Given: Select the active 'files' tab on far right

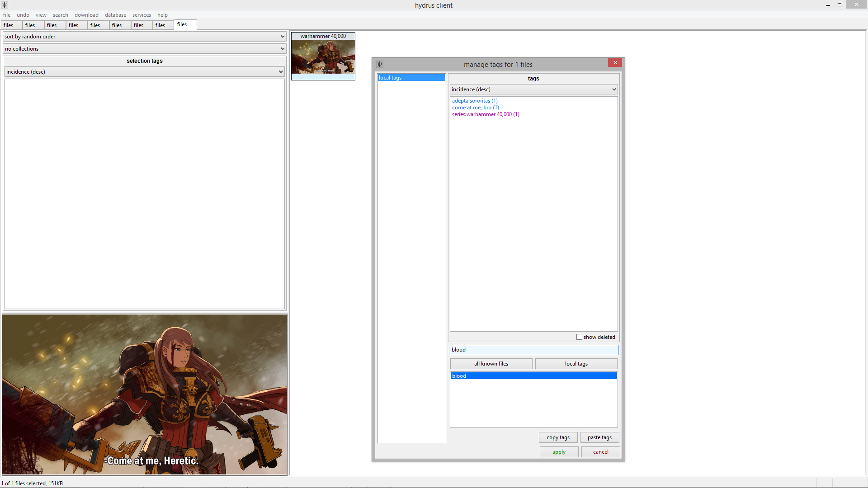Looking at the screenshot, I should [182, 24].
